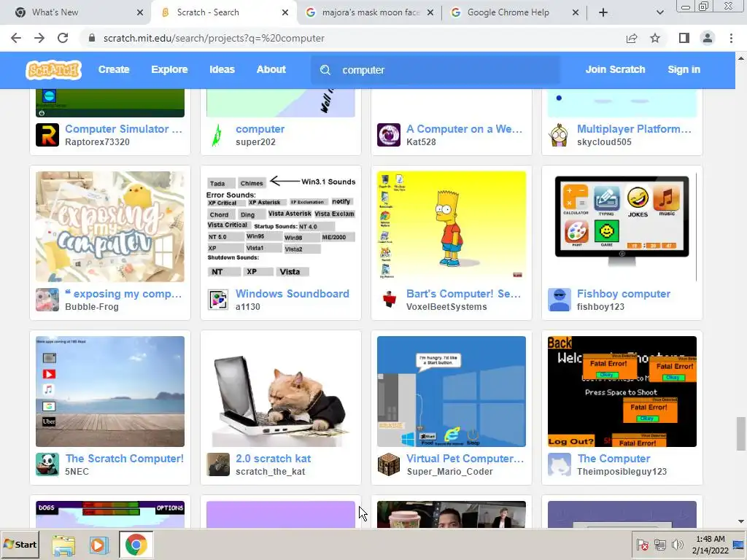Click scrollbar down arrow
This screenshot has width=747, height=560.
click(741, 522)
